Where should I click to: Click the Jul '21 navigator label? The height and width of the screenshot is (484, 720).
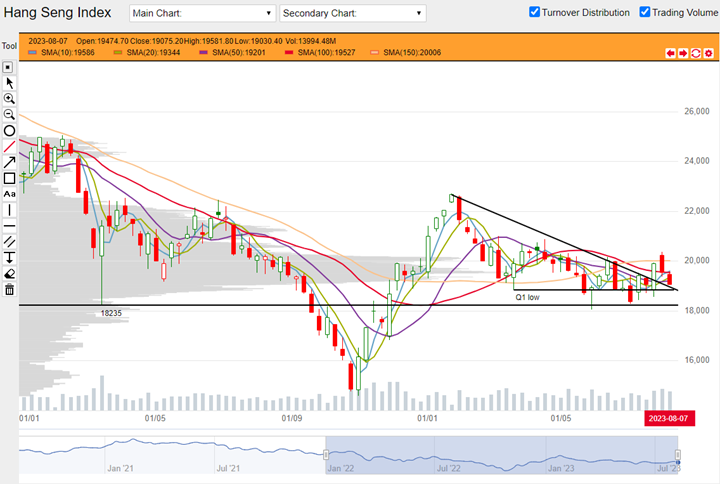point(228,468)
